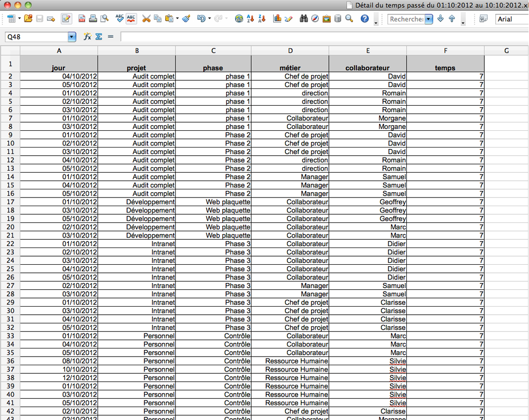Click Sort Descending Z-A icon

coord(262,19)
